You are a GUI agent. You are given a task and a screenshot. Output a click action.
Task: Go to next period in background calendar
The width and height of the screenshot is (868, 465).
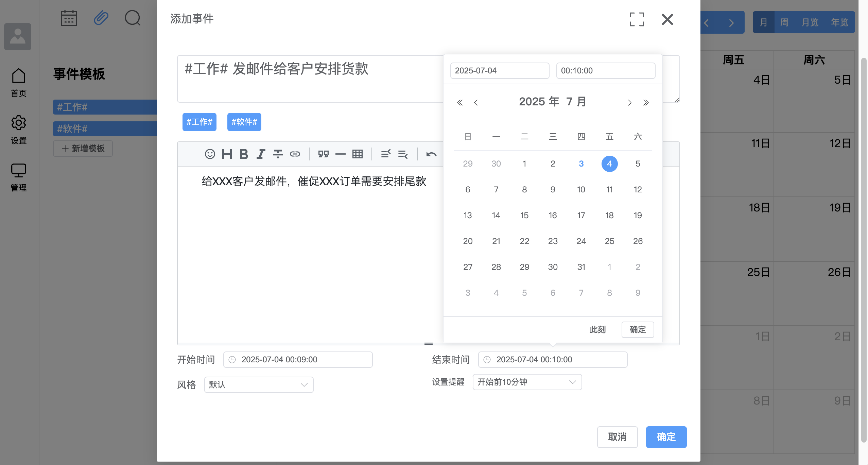(x=731, y=23)
